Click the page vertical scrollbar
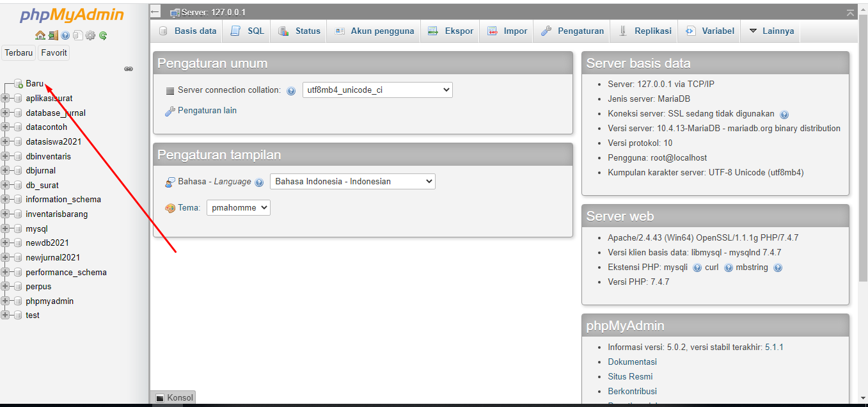868x407 pixels. 863,147
